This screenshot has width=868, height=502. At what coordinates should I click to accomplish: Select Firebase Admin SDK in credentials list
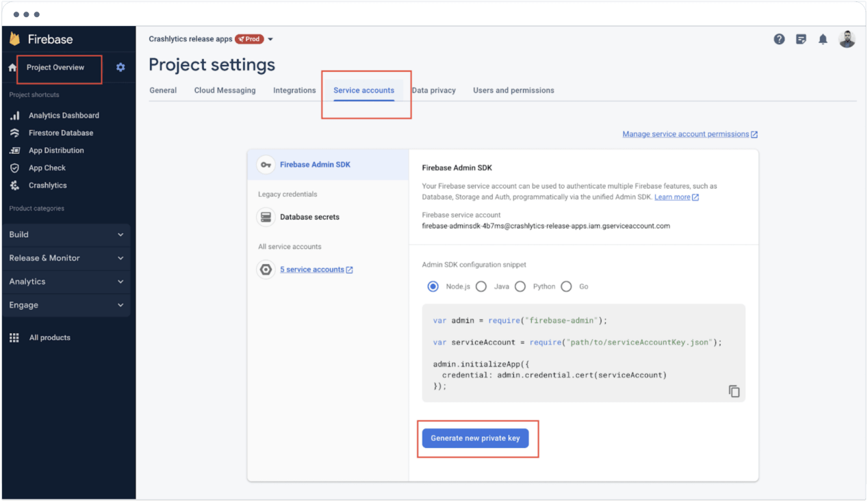point(328,165)
